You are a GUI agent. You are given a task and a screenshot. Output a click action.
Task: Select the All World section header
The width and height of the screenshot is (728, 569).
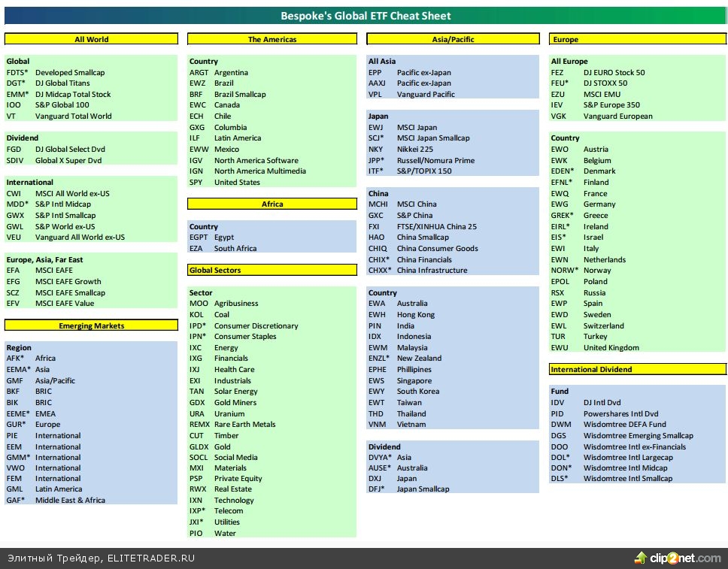pyautogui.click(x=92, y=39)
